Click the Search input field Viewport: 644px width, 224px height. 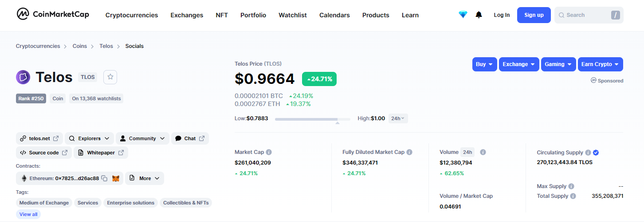pyautogui.click(x=584, y=15)
